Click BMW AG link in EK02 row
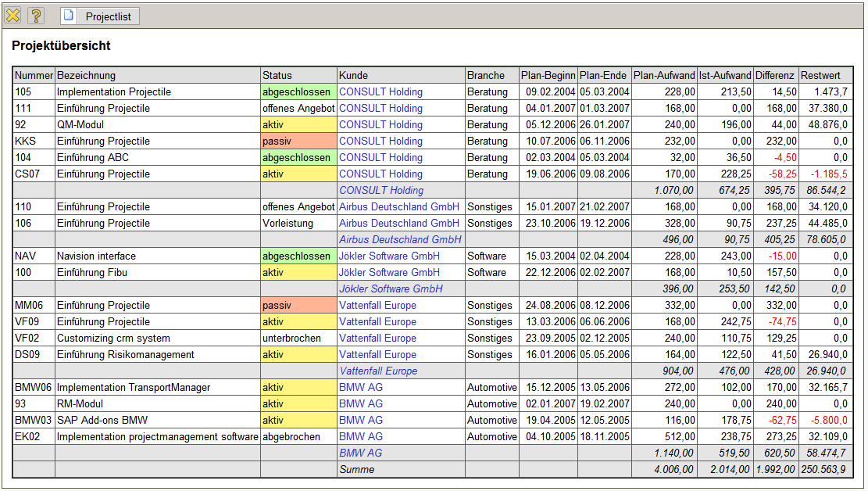This screenshot has width=868, height=491. pos(361,437)
